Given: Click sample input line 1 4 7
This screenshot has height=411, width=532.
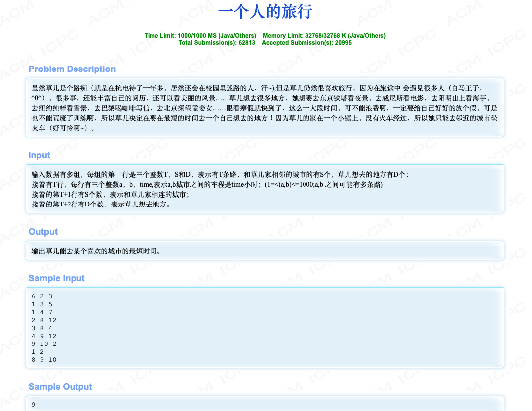Looking at the screenshot, I should pos(42,312).
